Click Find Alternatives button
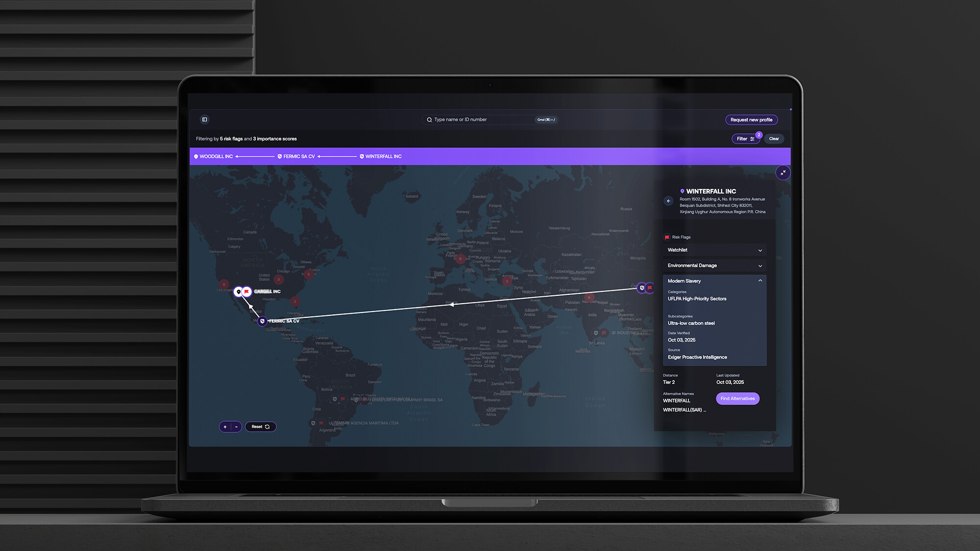The image size is (980, 551). (737, 399)
